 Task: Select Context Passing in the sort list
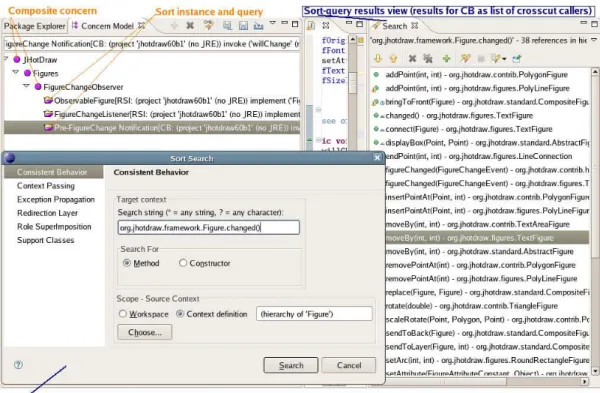[x=46, y=186]
